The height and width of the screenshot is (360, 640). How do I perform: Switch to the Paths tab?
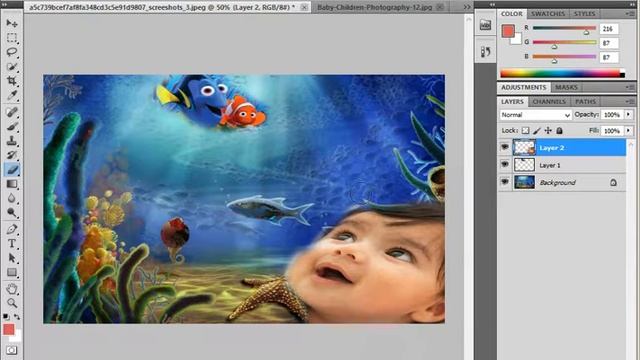tap(585, 102)
